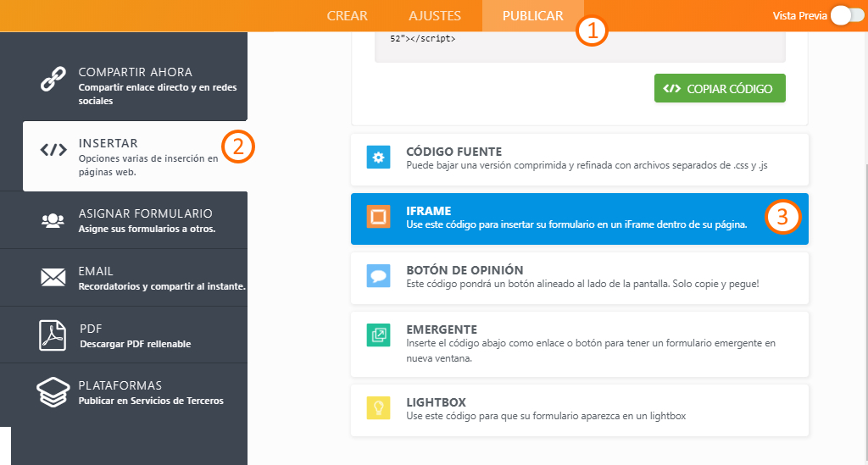Click the PDF document icon
This screenshot has height=465, width=868.
(x=53, y=335)
